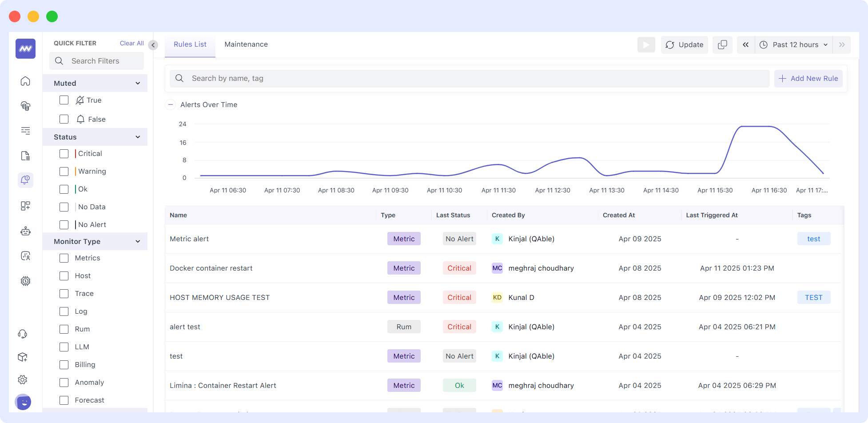Check the Metrics monitor type filter
Image resolution: width=868 pixels, height=423 pixels.
point(64,258)
